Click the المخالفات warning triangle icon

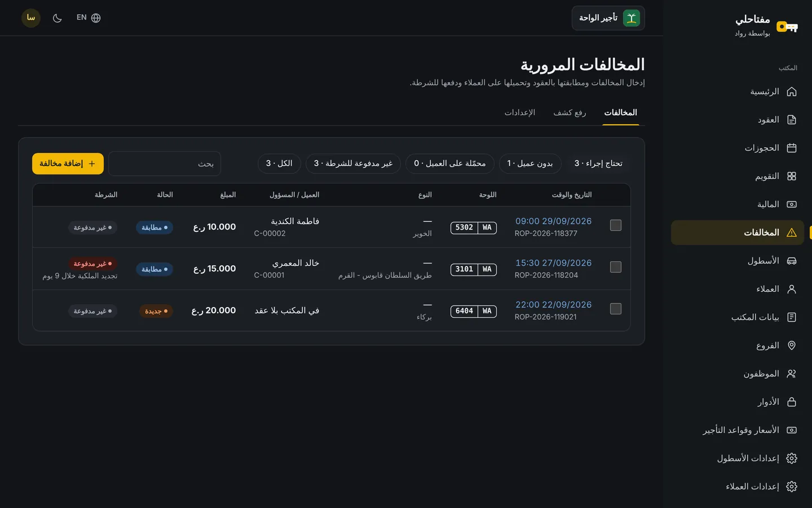[792, 233]
